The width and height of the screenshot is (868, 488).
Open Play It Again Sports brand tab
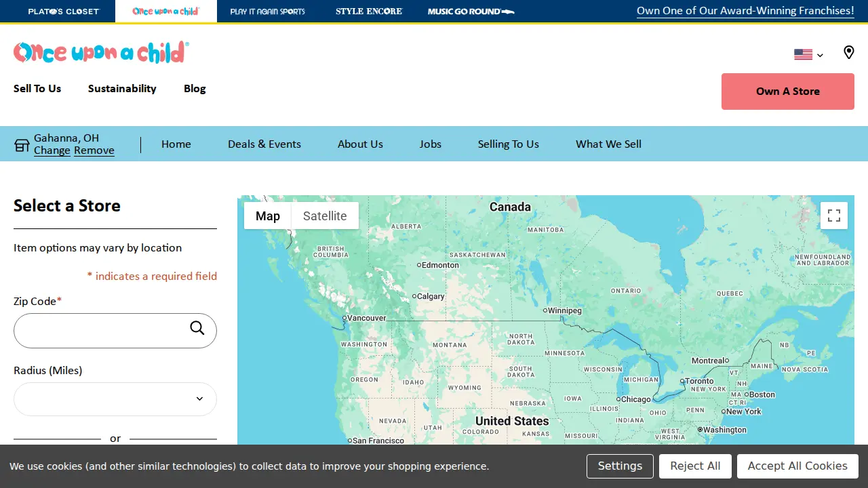click(x=268, y=12)
